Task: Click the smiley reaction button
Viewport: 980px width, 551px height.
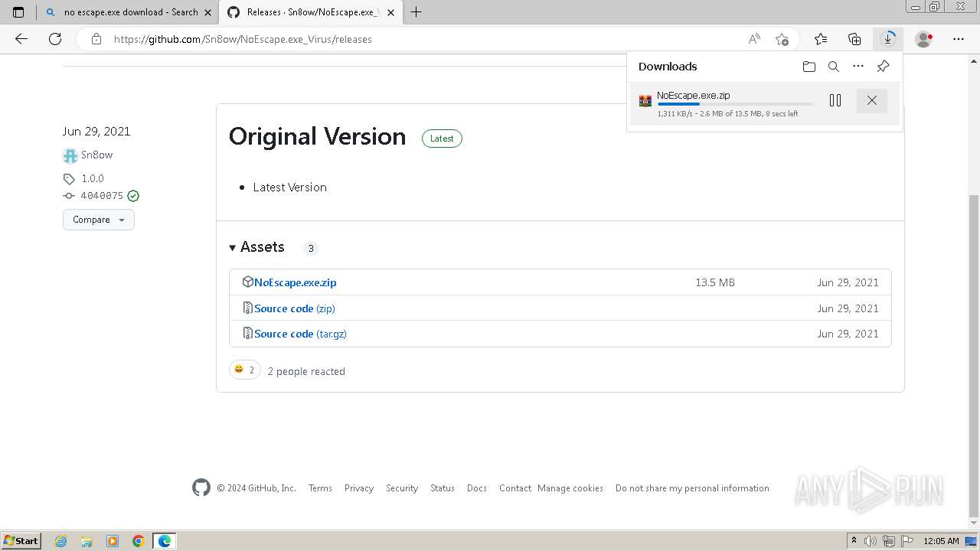Action: point(245,370)
